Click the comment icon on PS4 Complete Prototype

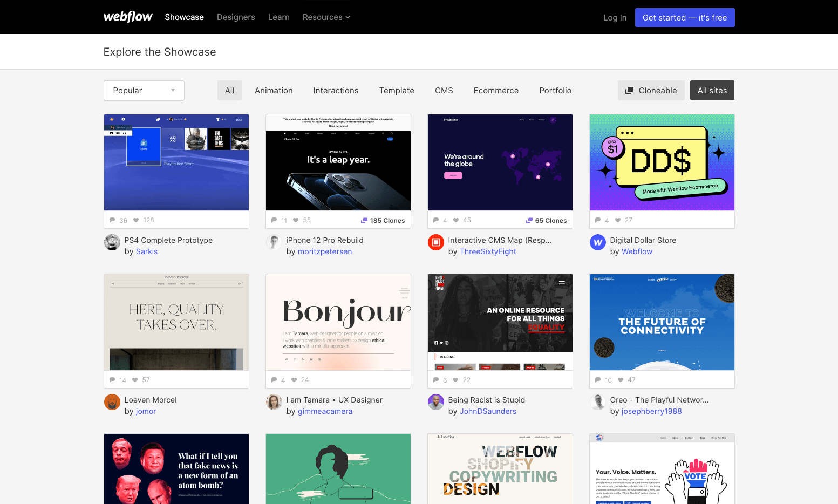[x=111, y=220]
